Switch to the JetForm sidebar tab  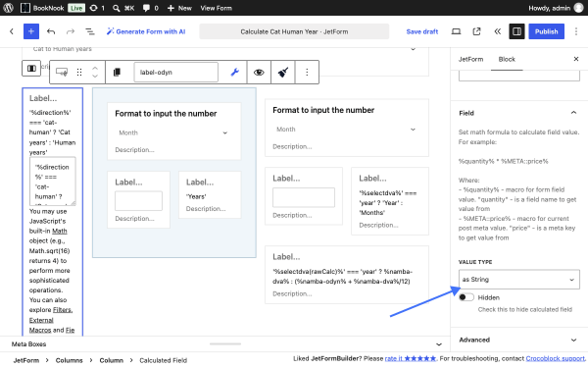470,59
